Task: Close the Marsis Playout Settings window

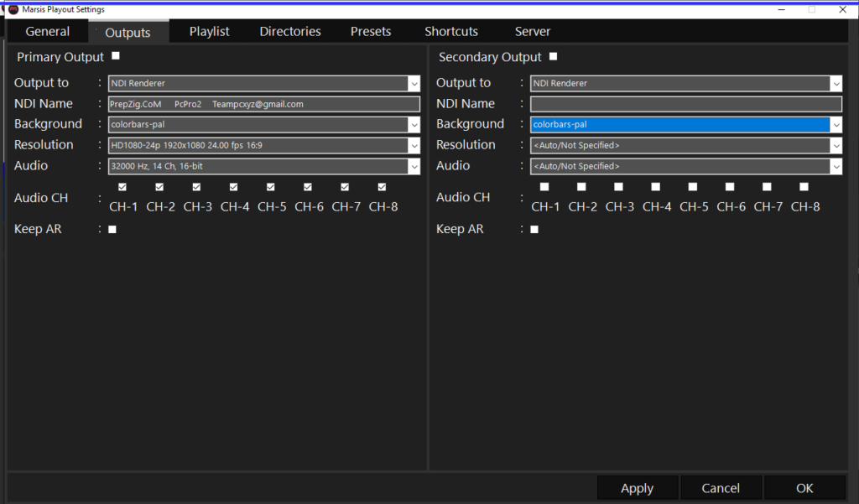Action: 842,9
